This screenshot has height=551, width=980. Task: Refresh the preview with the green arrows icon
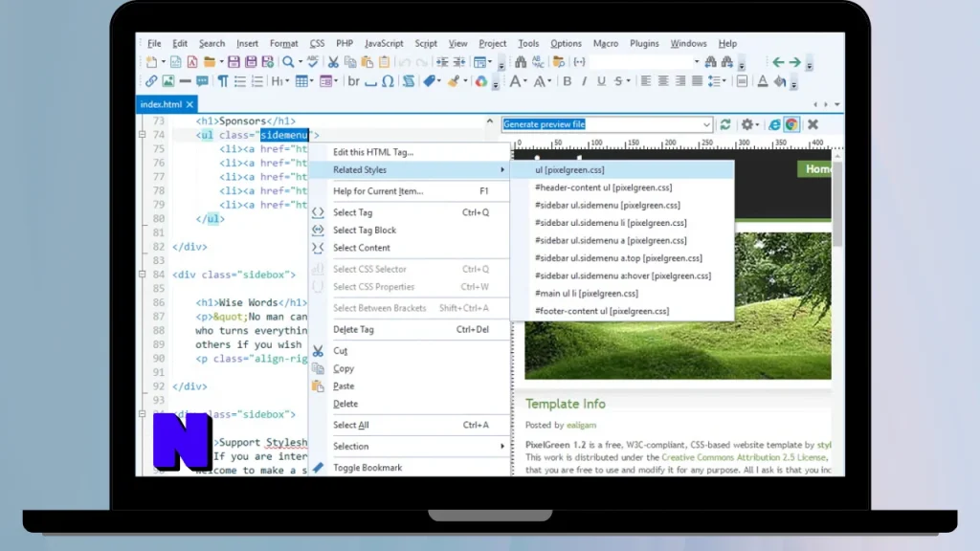click(725, 124)
